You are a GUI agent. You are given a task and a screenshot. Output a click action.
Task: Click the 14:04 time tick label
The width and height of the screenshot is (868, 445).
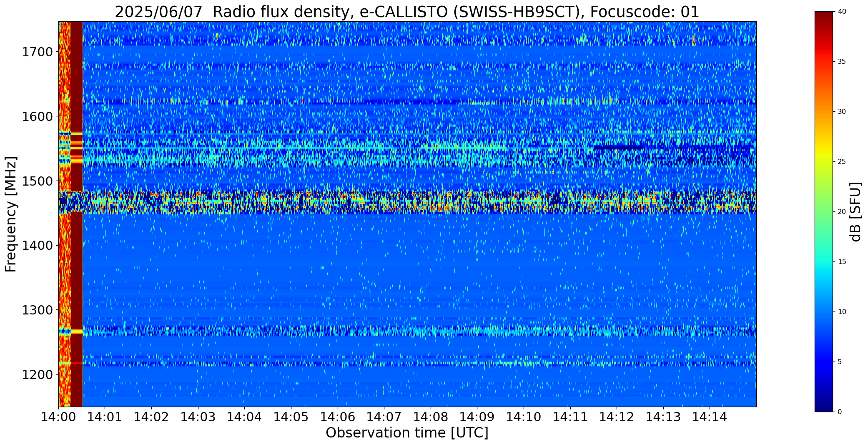[244, 417]
